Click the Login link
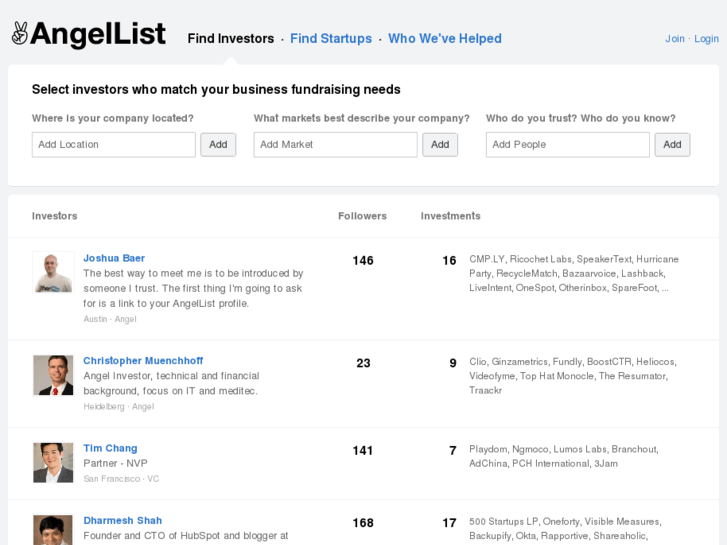This screenshot has height=545, width=727. 707,39
